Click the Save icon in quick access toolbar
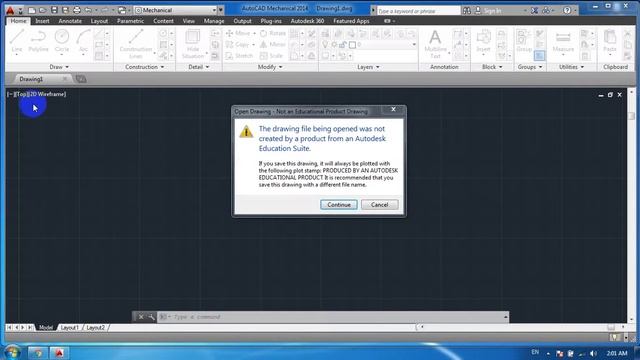The height and width of the screenshot is (360, 640). pyautogui.click(x=54, y=10)
